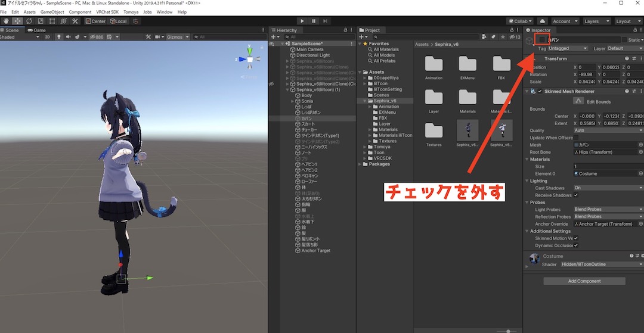
Task: Lock the Hierarchy panel
Action: pyautogui.click(x=346, y=30)
